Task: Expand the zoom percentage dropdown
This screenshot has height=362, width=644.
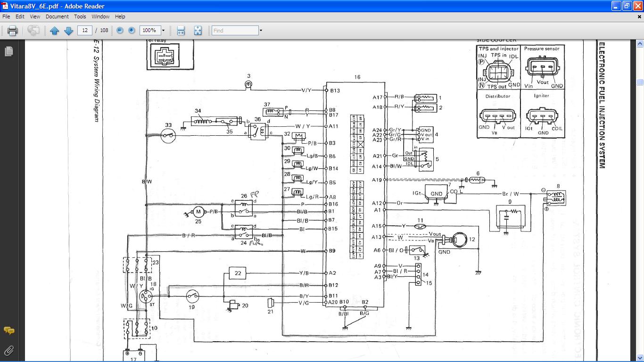Action: click(164, 31)
